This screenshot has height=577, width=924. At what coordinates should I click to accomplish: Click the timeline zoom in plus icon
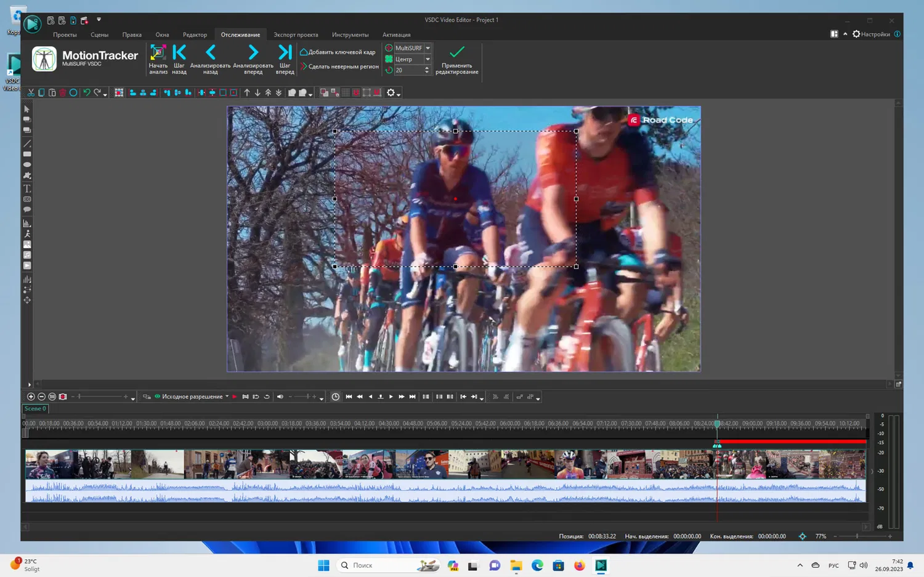coord(31,397)
